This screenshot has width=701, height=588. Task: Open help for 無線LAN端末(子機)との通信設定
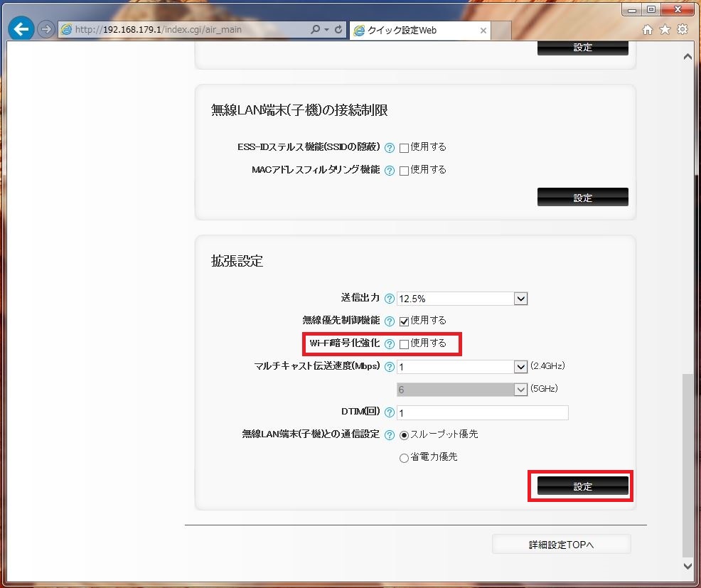[390, 435]
